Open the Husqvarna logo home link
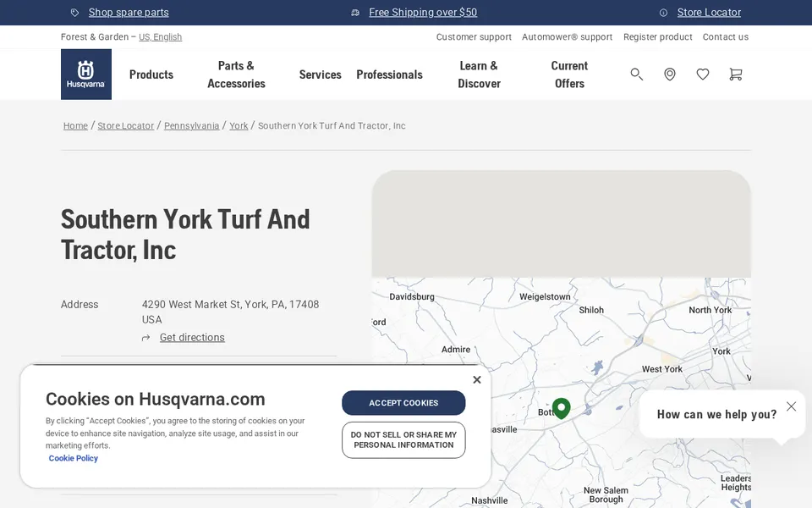This screenshot has height=508, width=812. (x=86, y=75)
